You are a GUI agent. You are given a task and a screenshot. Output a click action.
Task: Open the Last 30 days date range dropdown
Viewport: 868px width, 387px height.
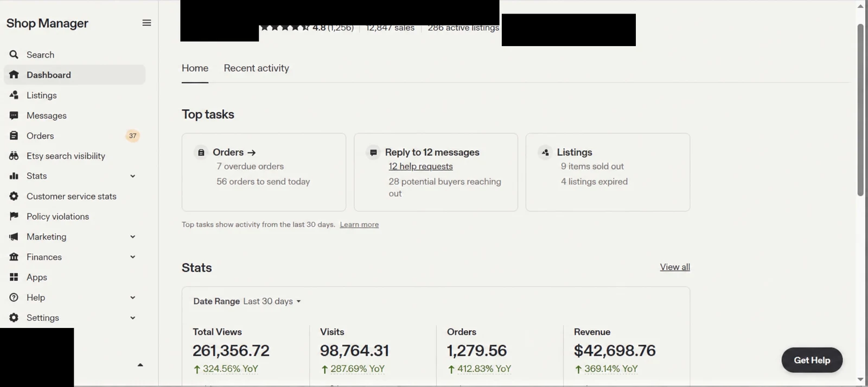coord(272,301)
